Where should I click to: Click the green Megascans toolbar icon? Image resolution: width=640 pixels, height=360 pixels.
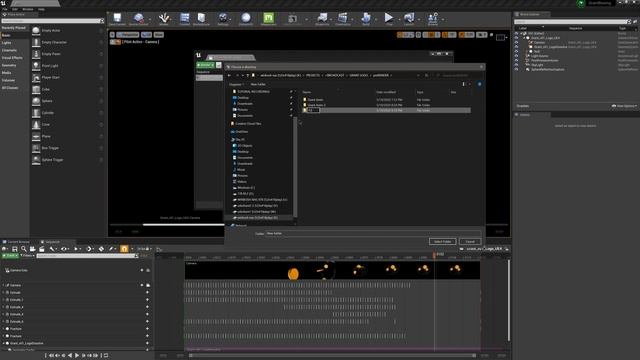[x=268, y=18]
